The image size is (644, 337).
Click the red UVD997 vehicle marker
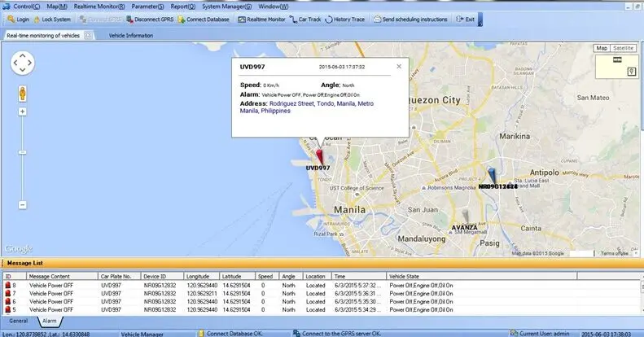pos(319,156)
